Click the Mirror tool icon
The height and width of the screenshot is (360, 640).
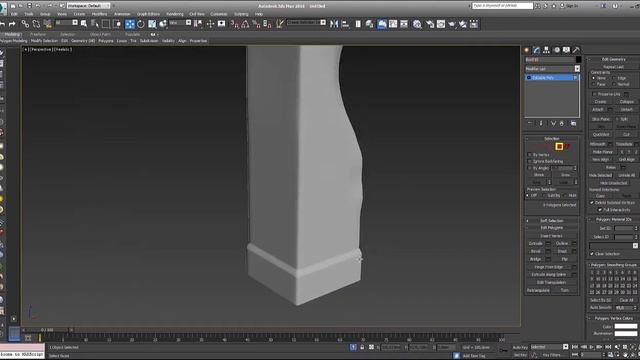tap(334, 24)
